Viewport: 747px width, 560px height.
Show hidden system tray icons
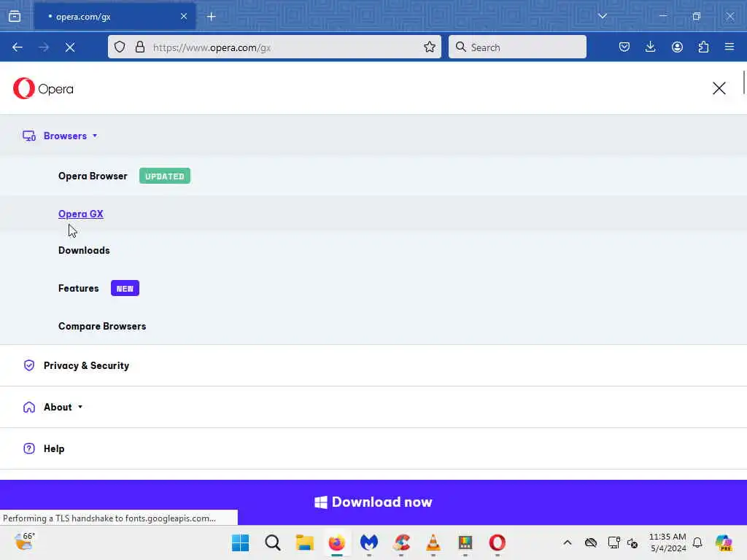coord(568,542)
